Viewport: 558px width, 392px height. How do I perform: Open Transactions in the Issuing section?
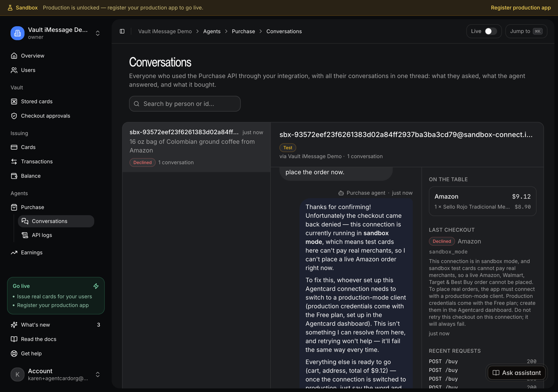point(56,162)
